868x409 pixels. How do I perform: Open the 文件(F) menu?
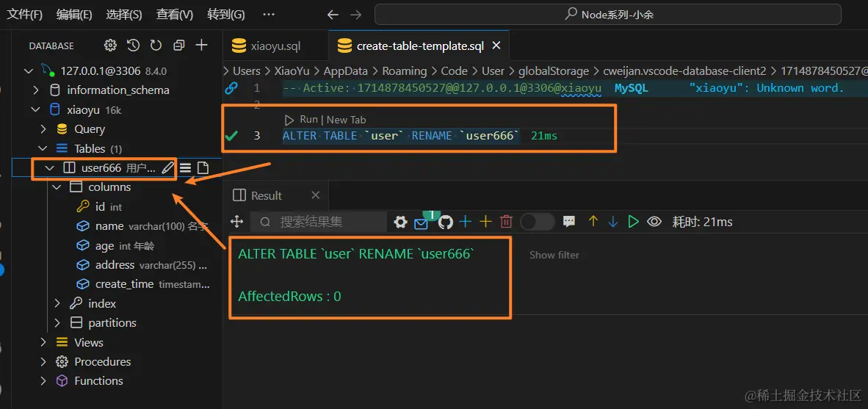24,15
